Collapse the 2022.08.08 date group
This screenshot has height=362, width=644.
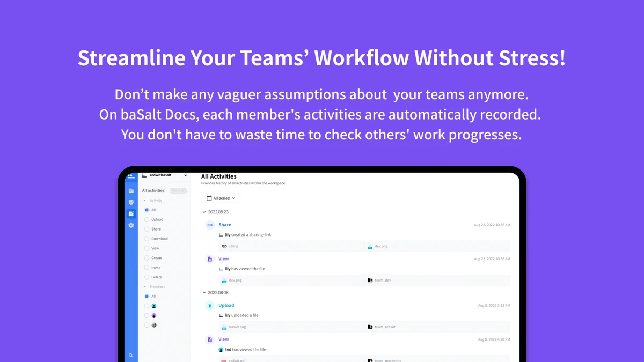coord(204,293)
